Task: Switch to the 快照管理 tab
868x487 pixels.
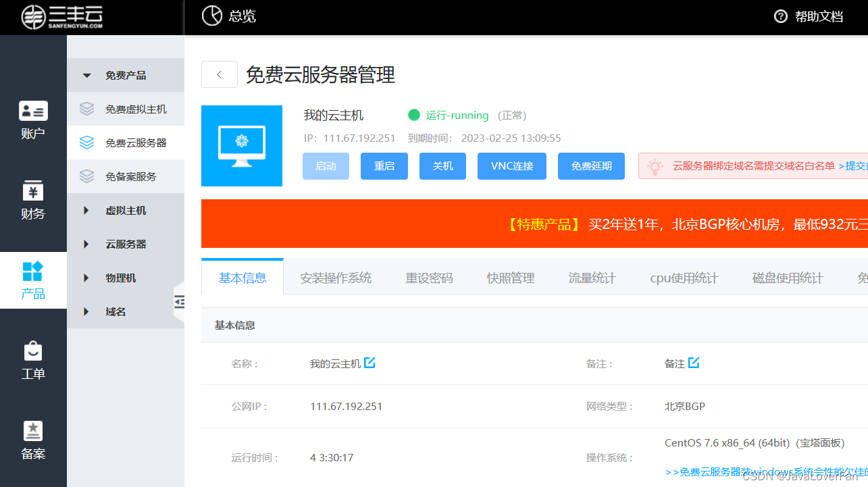Action: tap(511, 278)
